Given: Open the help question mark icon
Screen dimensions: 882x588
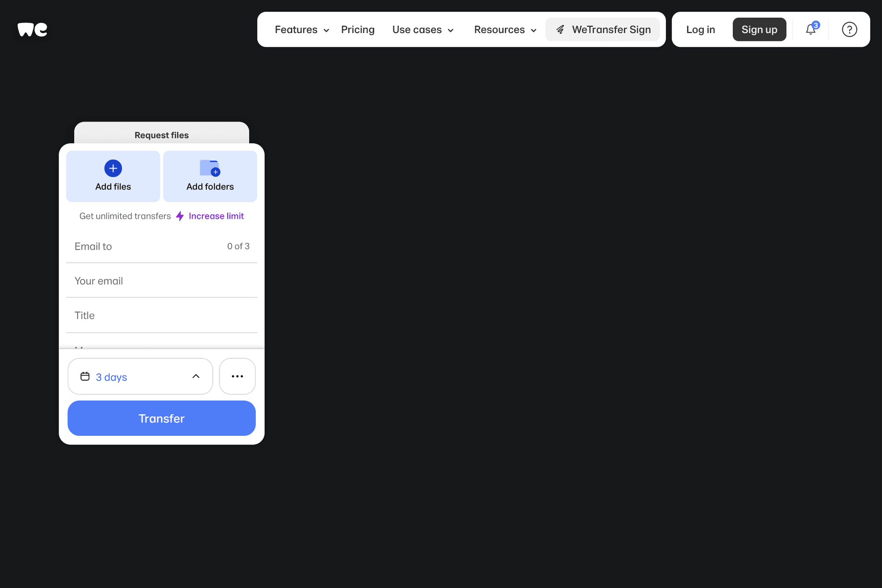Looking at the screenshot, I should pyautogui.click(x=849, y=30).
